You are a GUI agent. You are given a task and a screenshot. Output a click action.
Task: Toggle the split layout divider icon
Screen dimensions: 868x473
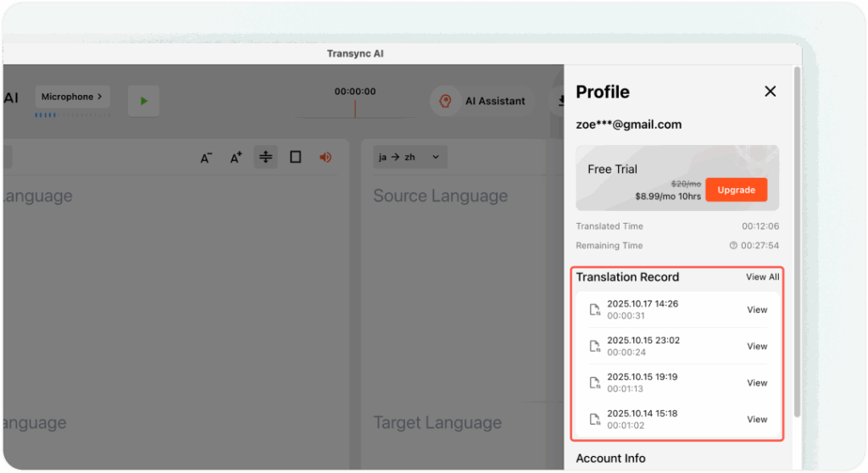[266, 157]
